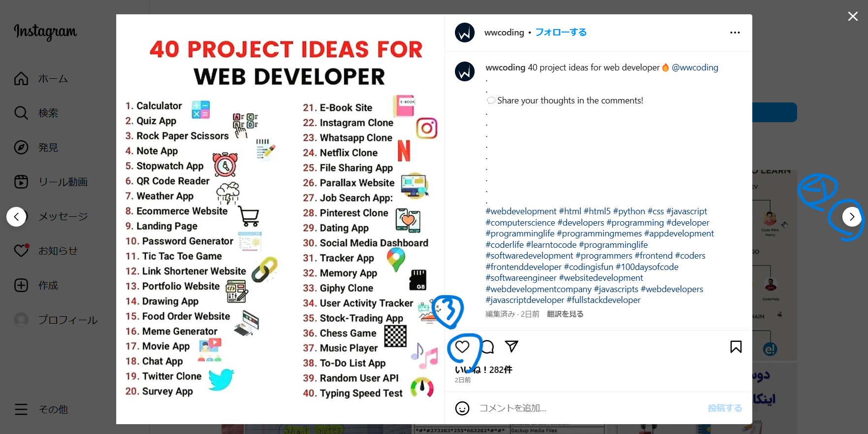The image size is (868, 434).
Task: Click wwcoding avatar beside the caption
Action: [x=465, y=71]
